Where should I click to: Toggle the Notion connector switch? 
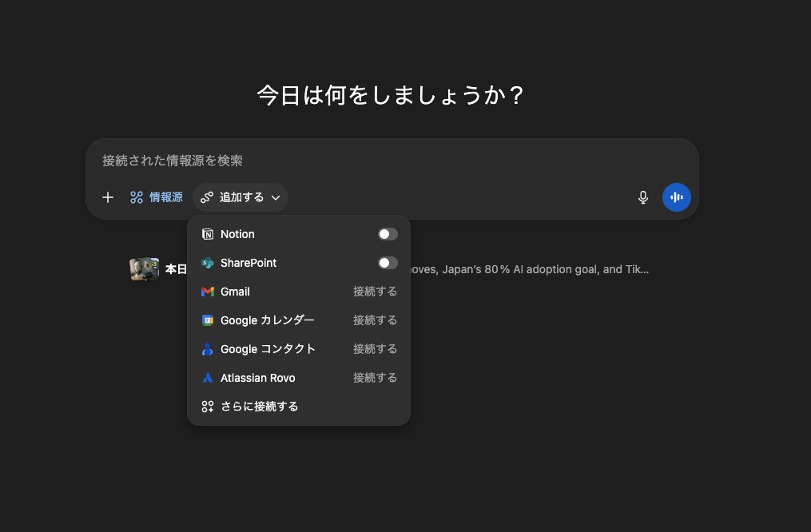[x=388, y=234]
